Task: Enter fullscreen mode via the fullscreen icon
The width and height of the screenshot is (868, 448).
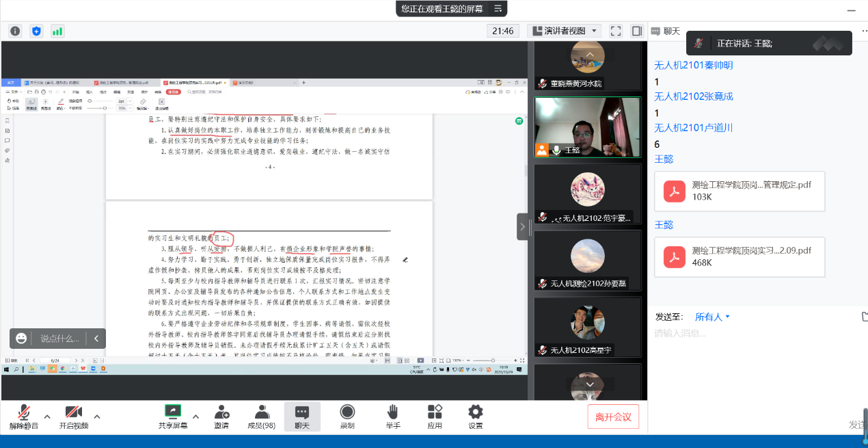Action: [x=616, y=31]
